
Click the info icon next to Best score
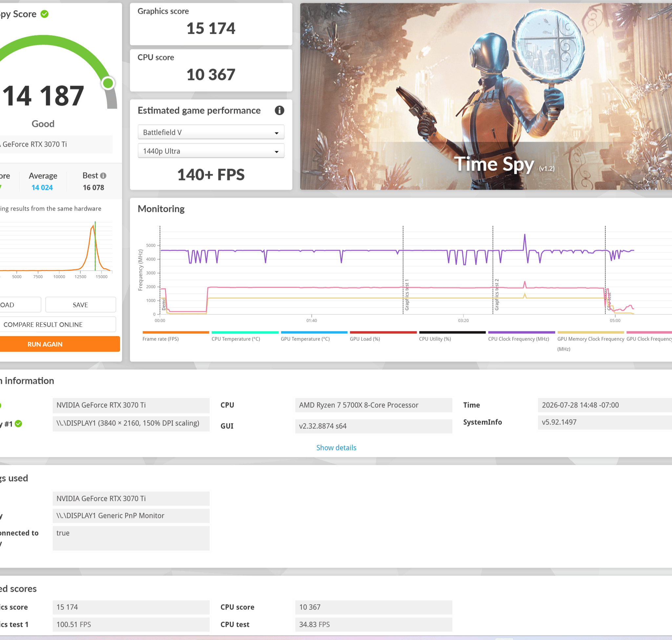coord(103,176)
